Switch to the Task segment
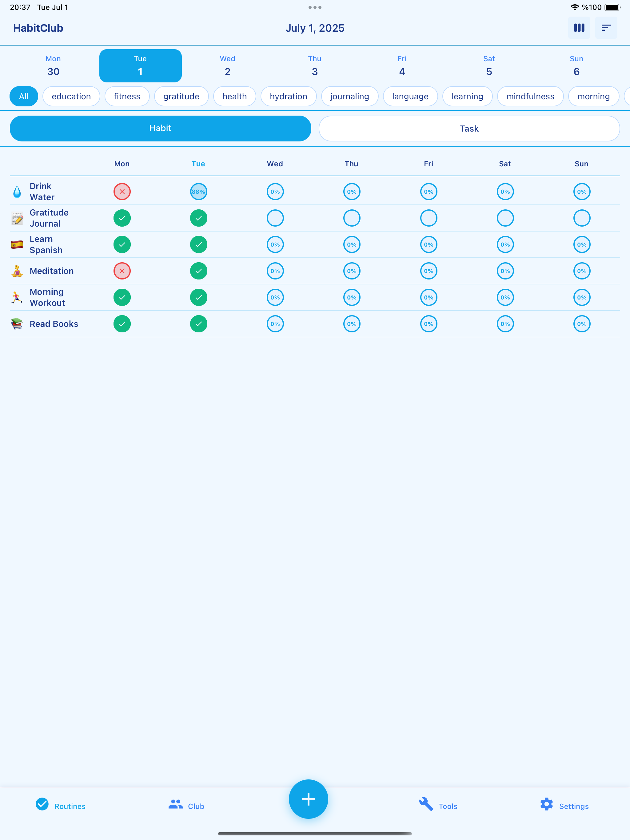The width and height of the screenshot is (630, 840). (469, 129)
